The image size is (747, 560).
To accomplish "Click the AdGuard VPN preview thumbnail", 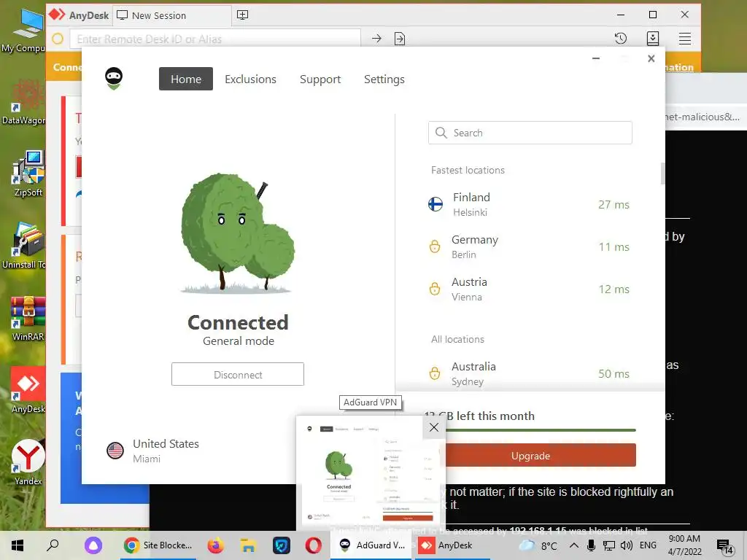I will tap(371, 472).
